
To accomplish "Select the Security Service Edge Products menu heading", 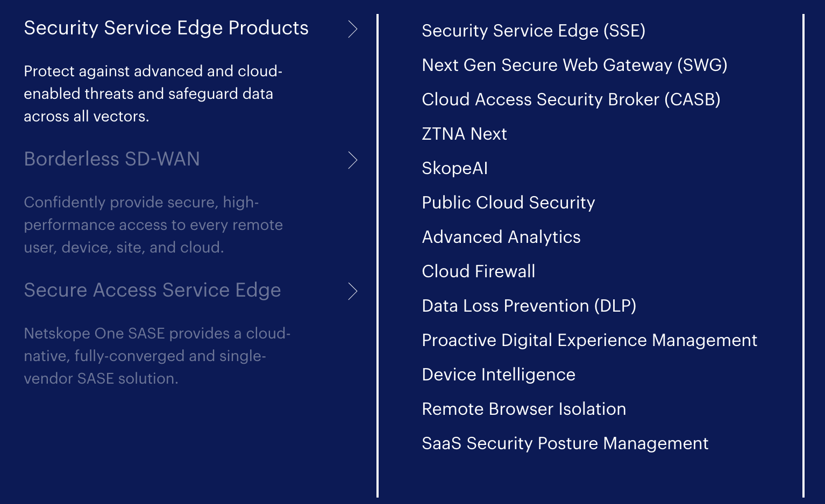I will point(166,28).
